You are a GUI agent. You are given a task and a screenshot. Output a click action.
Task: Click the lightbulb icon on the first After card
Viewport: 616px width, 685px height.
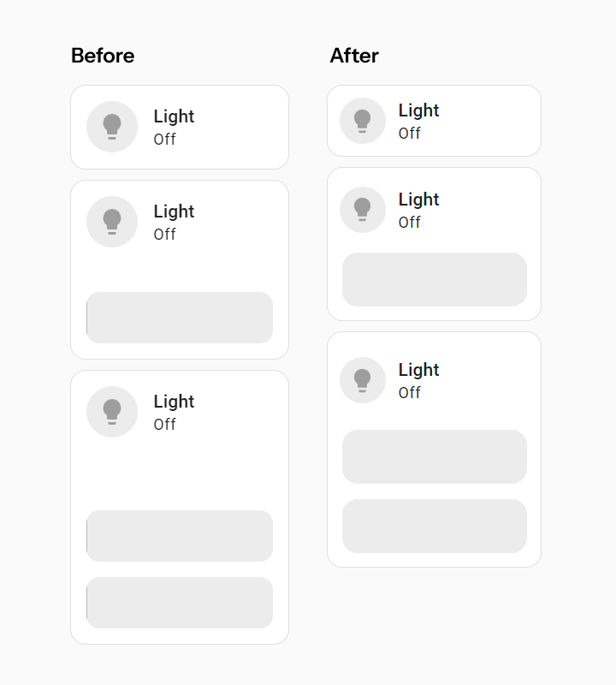coord(363,120)
